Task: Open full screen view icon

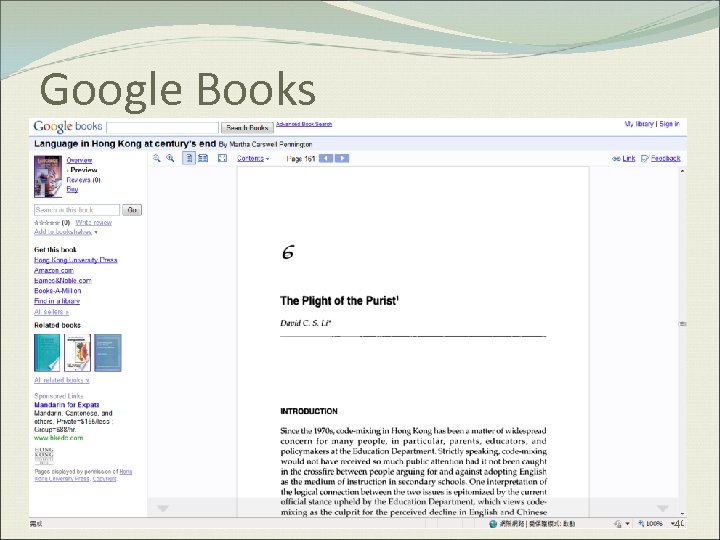Action: 222,158
